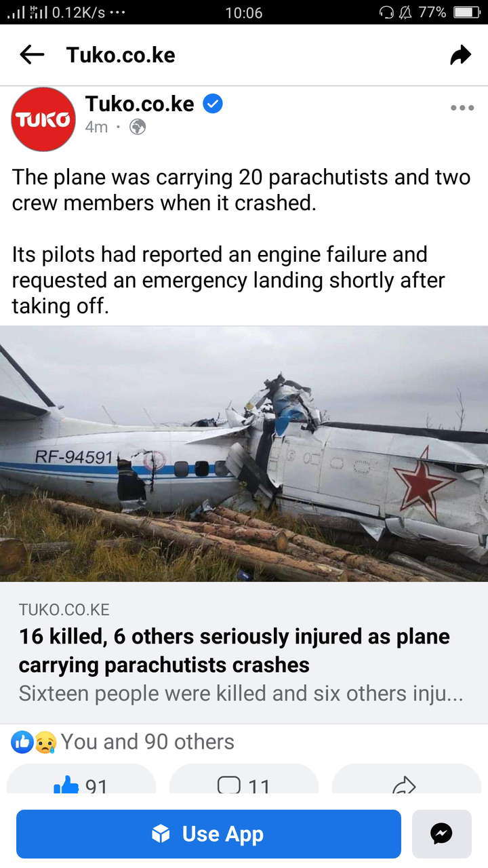The height and width of the screenshot is (868, 488).
Task: View 'You and 90 others' reactions list
Action: pyautogui.click(x=148, y=742)
